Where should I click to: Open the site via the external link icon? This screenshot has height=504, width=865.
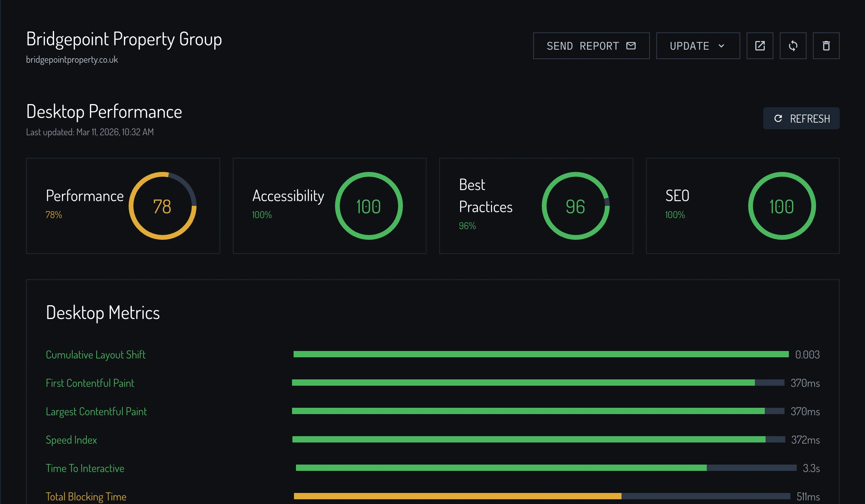tap(760, 45)
